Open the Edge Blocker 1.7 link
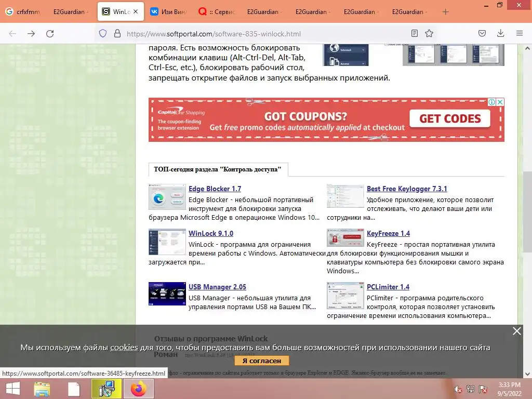Viewport: 532px width, 399px height. point(215,189)
